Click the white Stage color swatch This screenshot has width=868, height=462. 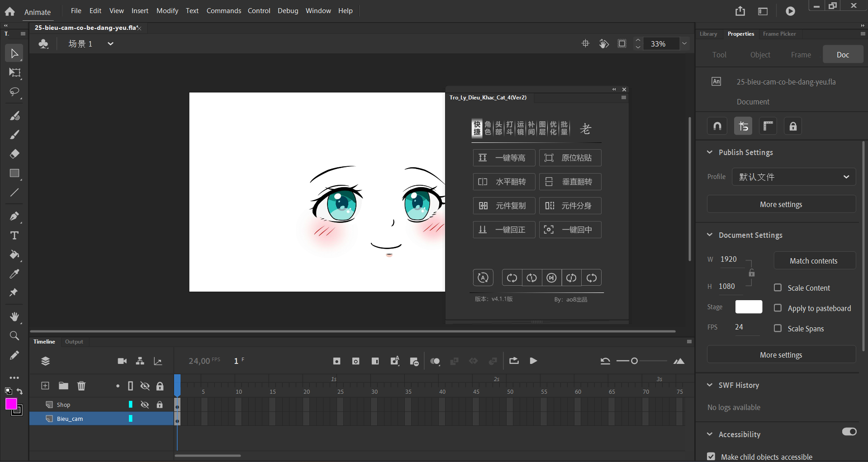[x=749, y=307]
